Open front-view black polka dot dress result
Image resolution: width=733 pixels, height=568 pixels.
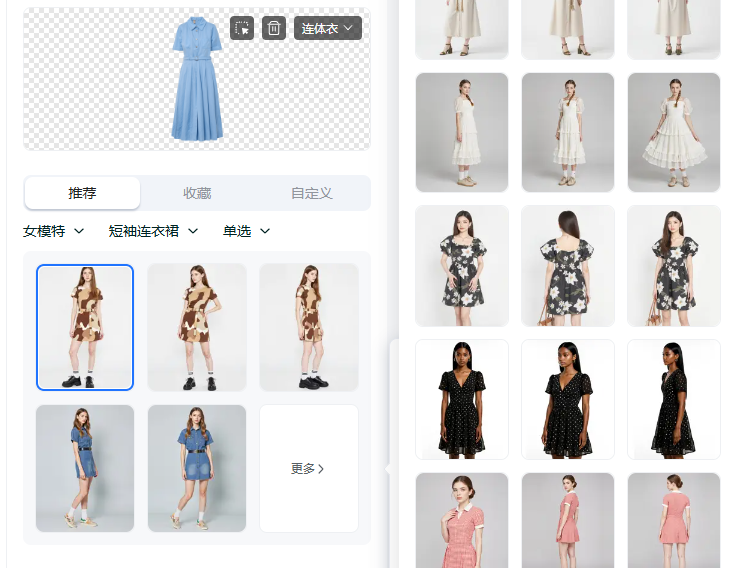(462, 399)
